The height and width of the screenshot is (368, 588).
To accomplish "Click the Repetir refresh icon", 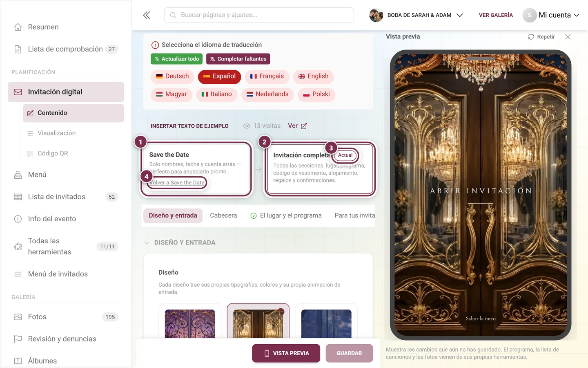I will (531, 37).
